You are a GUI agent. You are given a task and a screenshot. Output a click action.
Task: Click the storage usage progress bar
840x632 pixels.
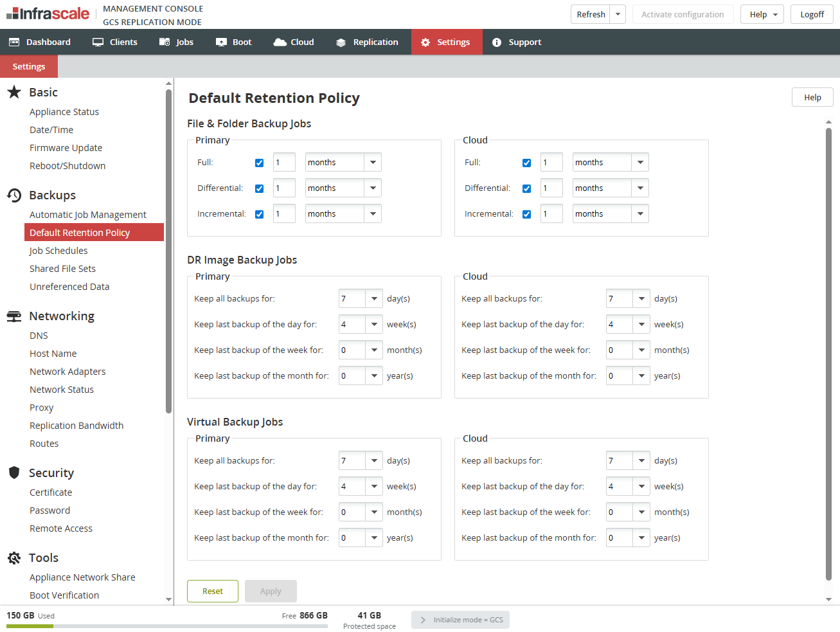click(x=167, y=626)
